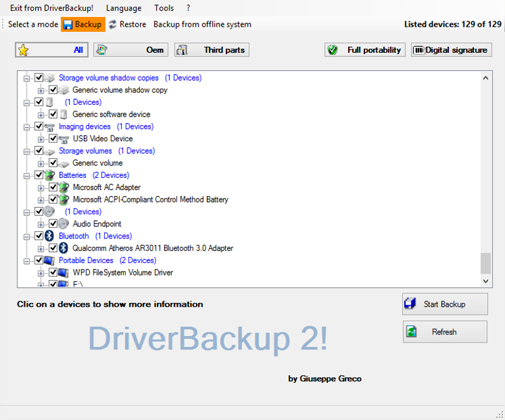This screenshot has height=420, width=505.
Task: Click the Restore arrows icon
Action: point(113,25)
